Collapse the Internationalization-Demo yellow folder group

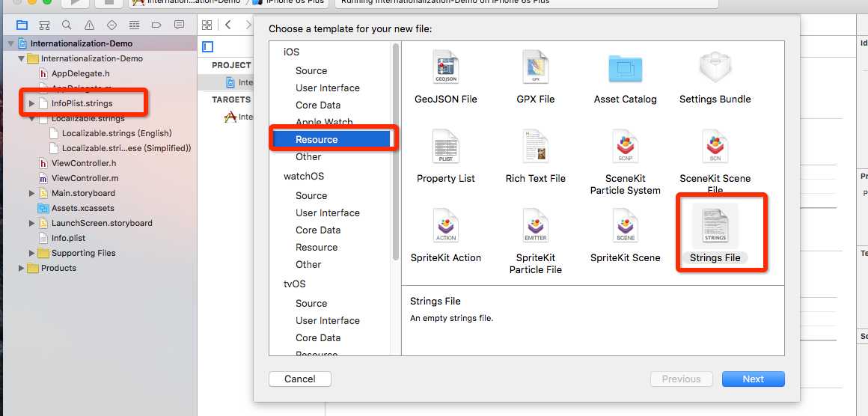pos(21,58)
